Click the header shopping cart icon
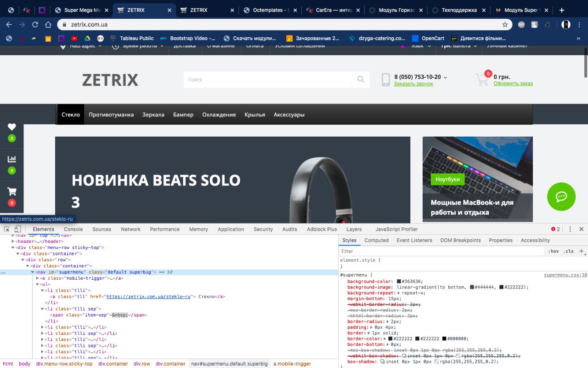 [x=482, y=80]
